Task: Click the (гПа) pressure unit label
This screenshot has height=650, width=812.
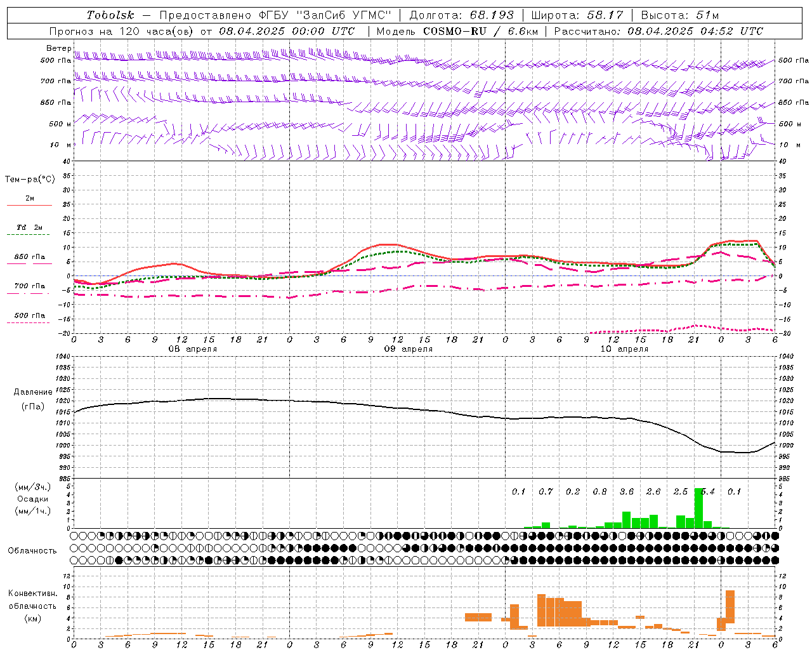Action: tap(33, 407)
